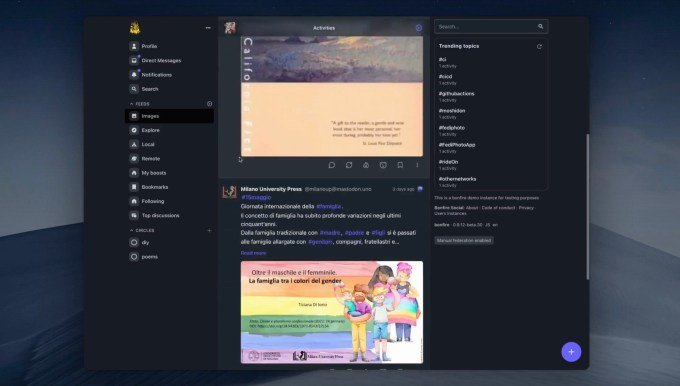This screenshot has height=386, width=680.
Task: Open the #FediPhotoApp trending topic
Action: (457, 145)
